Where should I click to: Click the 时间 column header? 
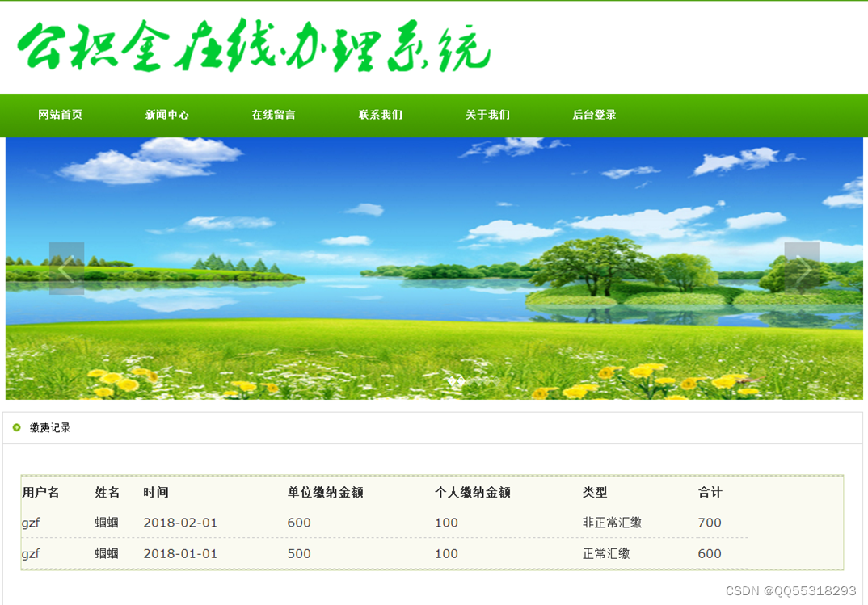(x=155, y=492)
